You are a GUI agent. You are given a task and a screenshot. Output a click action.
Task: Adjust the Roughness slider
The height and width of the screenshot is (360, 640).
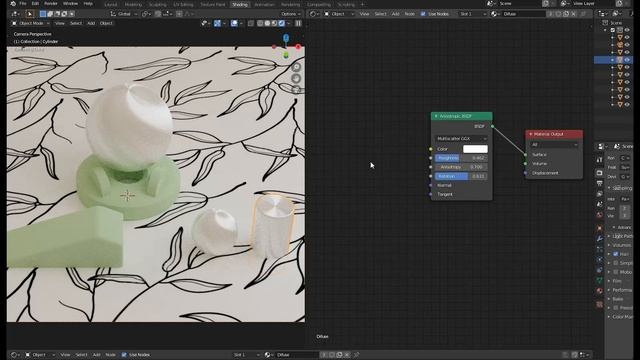461,158
